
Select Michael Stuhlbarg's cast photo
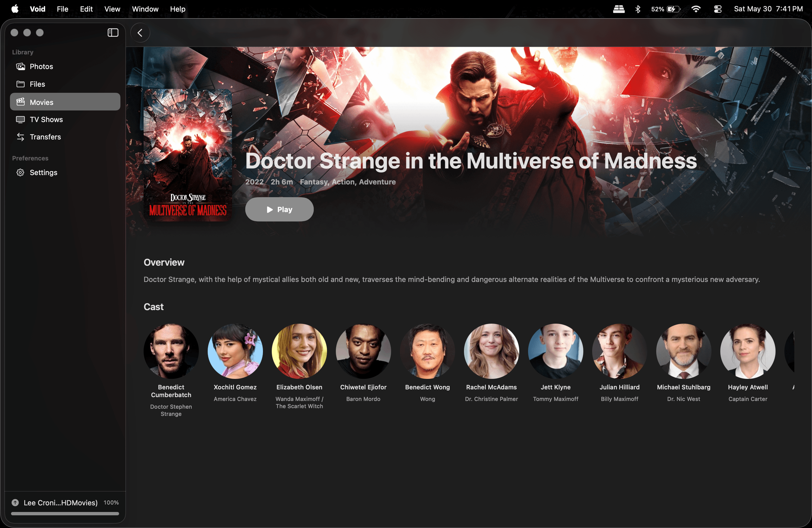(x=684, y=351)
